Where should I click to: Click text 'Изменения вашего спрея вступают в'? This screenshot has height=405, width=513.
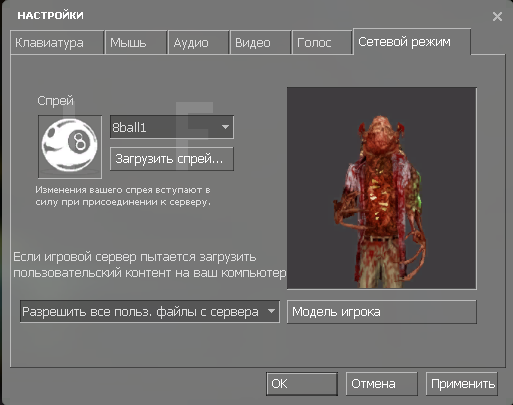(123, 190)
